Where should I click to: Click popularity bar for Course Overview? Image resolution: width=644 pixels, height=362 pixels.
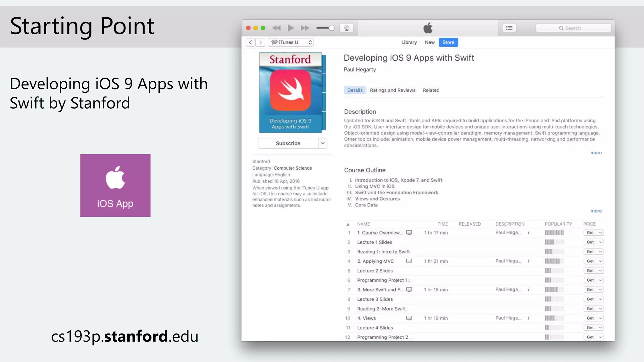point(554,233)
